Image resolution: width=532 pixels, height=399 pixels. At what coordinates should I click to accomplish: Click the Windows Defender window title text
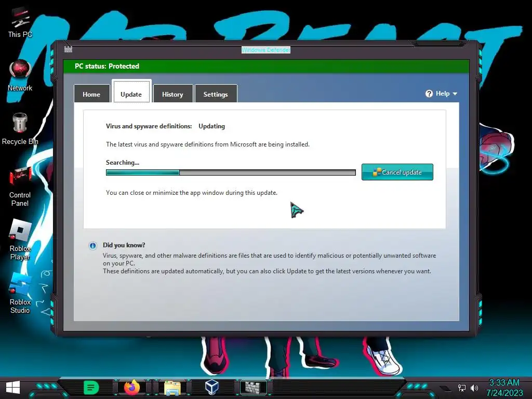pyautogui.click(x=266, y=50)
